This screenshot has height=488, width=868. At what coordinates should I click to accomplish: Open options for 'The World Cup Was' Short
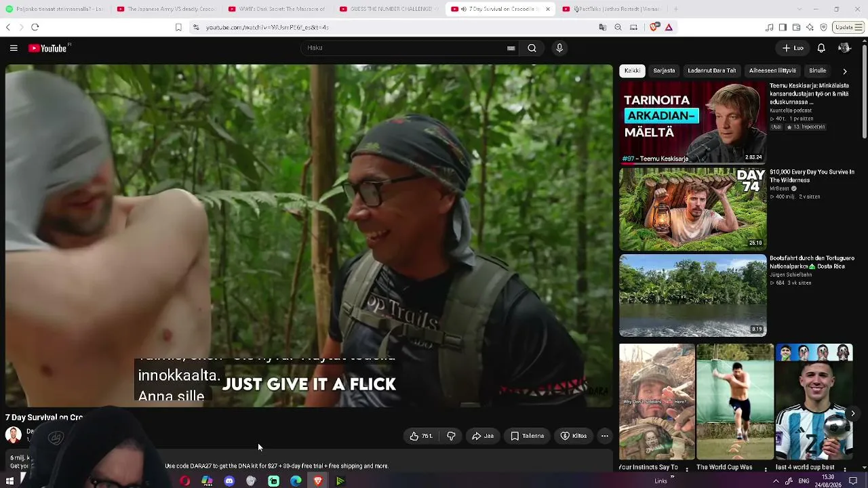coord(766,468)
